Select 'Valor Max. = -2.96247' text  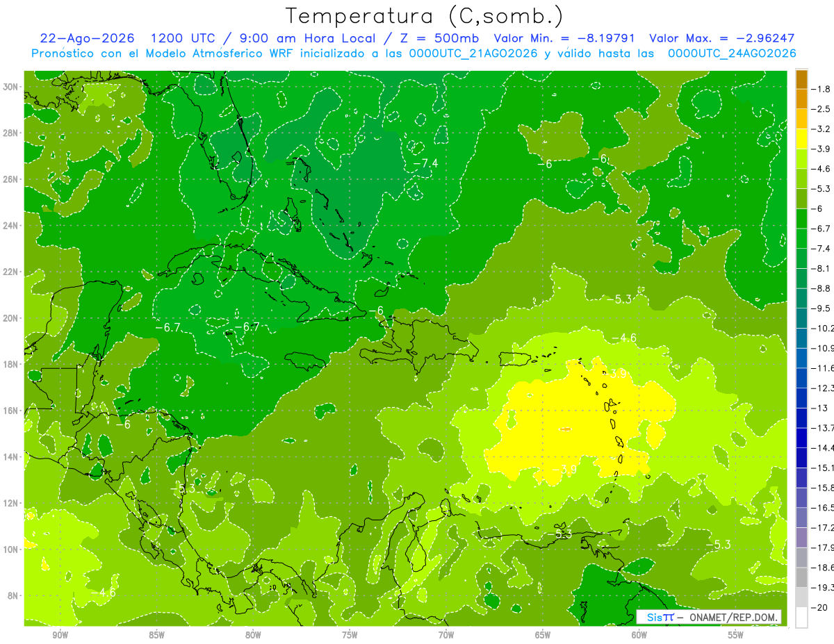pyautogui.click(x=721, y=38)
